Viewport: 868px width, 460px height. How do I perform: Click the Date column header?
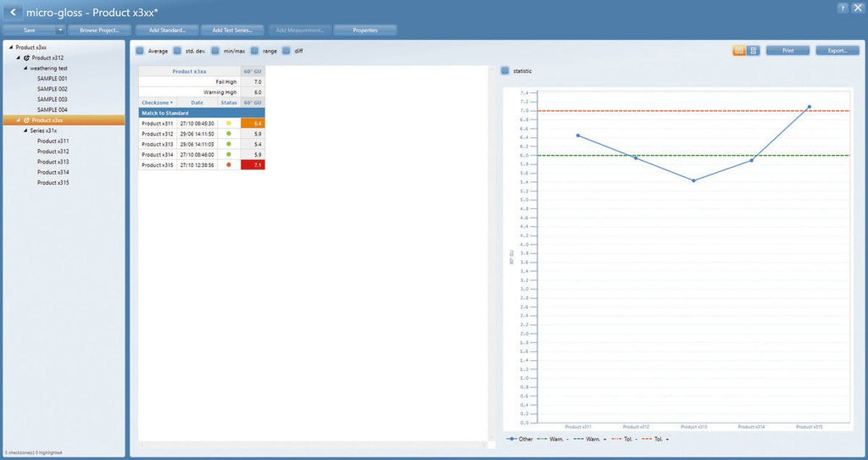click(197, 103)
